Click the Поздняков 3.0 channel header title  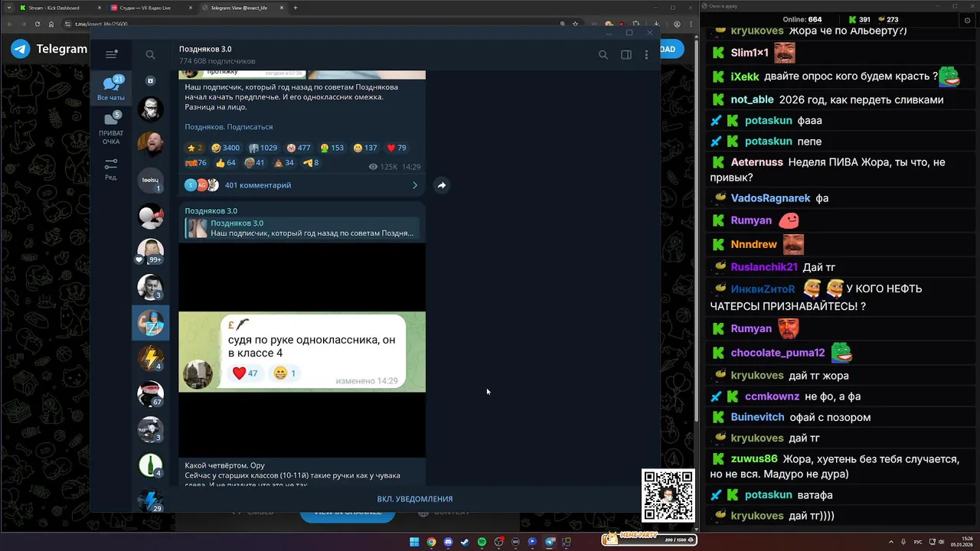205,49
